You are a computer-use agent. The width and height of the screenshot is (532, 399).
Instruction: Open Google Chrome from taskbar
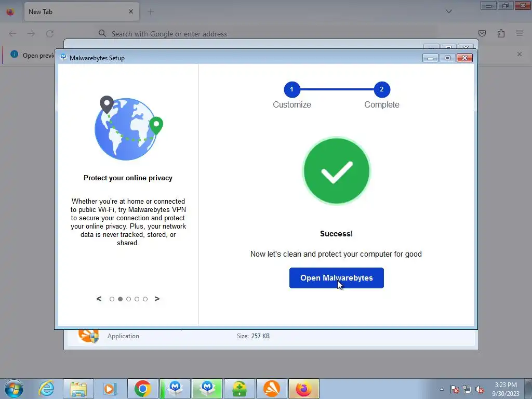(142, 389)
